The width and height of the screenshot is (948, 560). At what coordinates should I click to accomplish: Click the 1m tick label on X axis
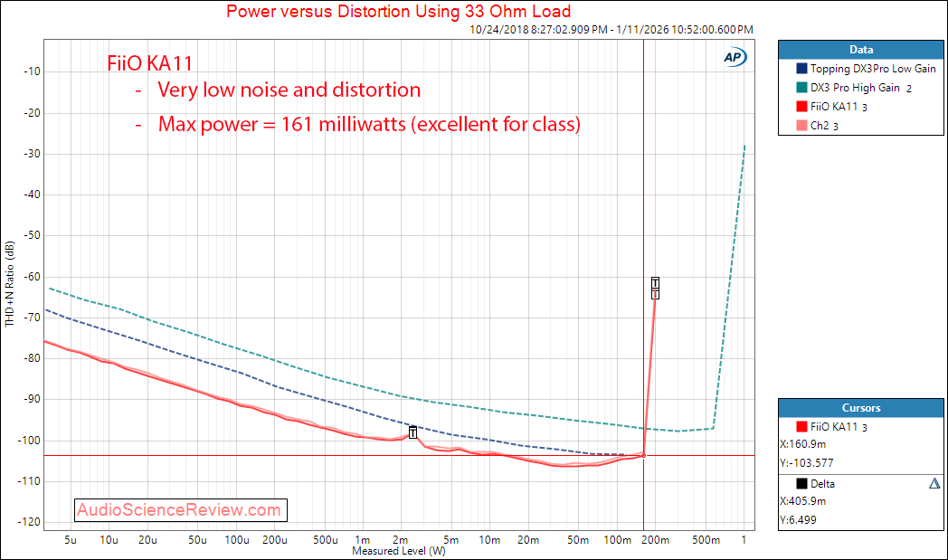pyautogui.click(x=362, y=539)
